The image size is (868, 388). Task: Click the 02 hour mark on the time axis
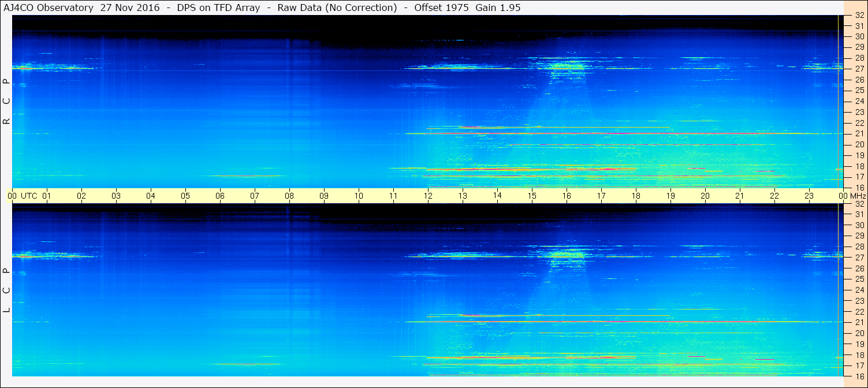pyautogui.click(x=81, y=196)
